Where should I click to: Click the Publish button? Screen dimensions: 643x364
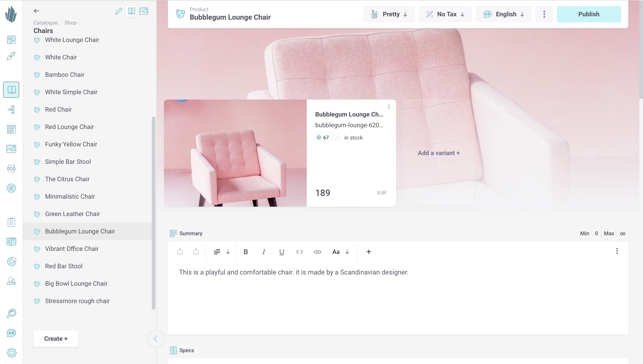coord(589,14)
